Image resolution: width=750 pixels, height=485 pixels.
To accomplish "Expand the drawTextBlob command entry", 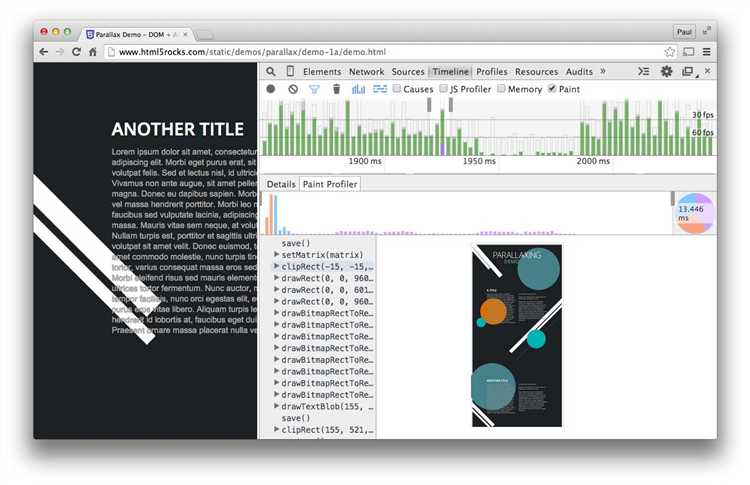I will click(277, 407).
